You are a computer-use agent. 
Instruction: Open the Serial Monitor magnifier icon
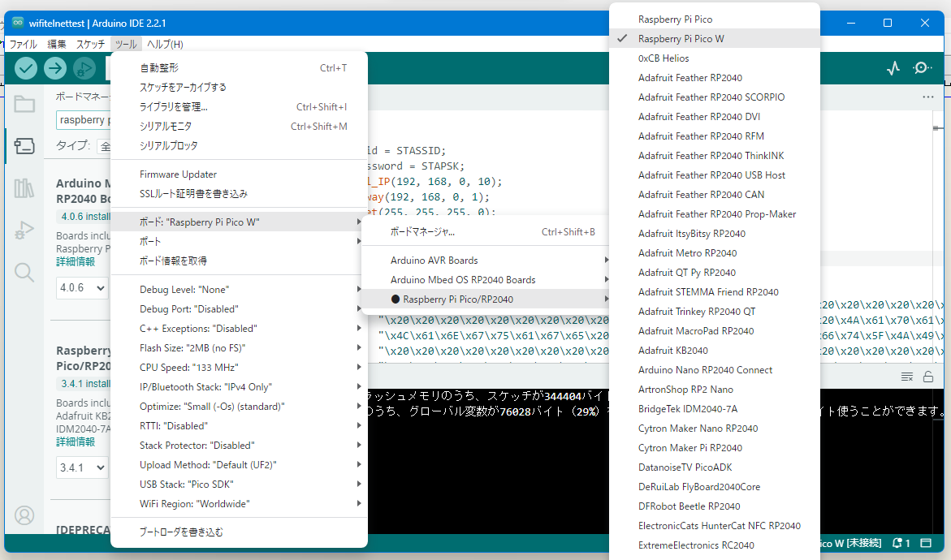(922, 68)
